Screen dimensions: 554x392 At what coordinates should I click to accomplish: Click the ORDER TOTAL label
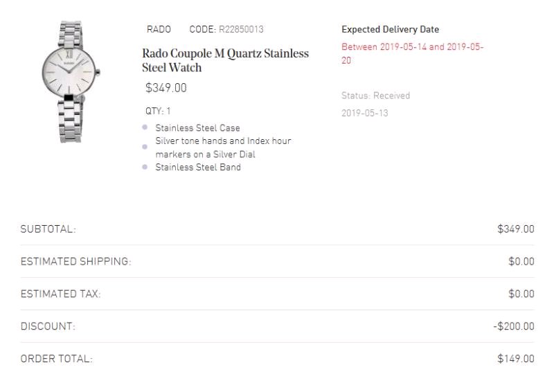56,359
